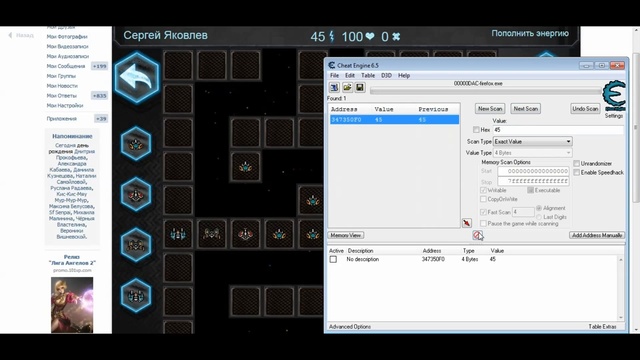The height and width of the screenshot is (360, 640).
Task: Open Cheat Engine Settings via logo
Action: point(614,97)
